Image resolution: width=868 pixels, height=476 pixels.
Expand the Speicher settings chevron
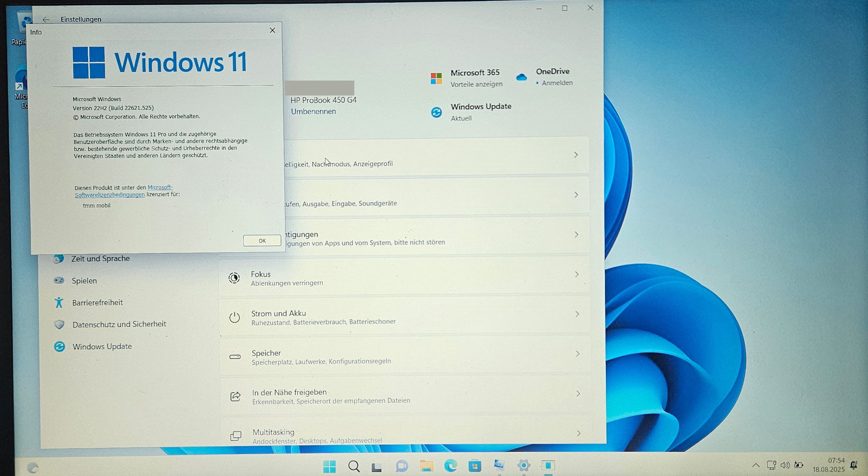click(577, 354)
